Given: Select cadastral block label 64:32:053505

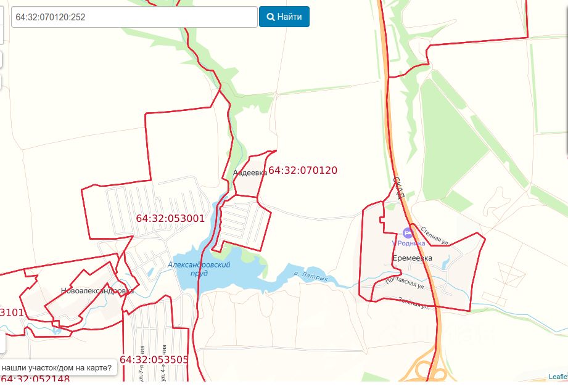Looking at the screenshot, I should point(154,359).
